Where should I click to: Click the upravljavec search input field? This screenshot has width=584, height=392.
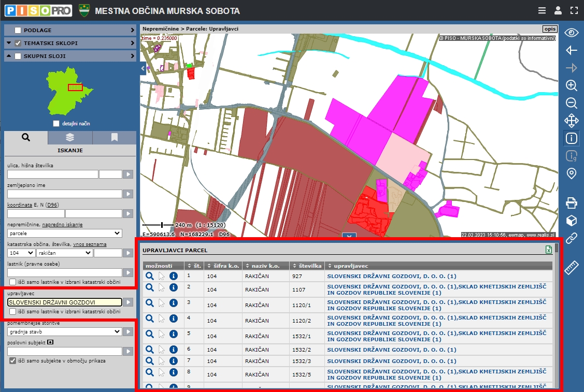(64, 302)
